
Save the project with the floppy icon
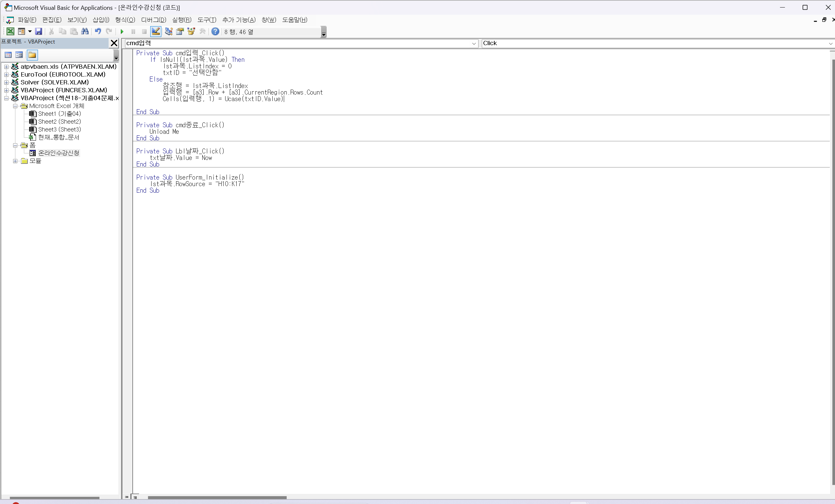click(39, 31)
